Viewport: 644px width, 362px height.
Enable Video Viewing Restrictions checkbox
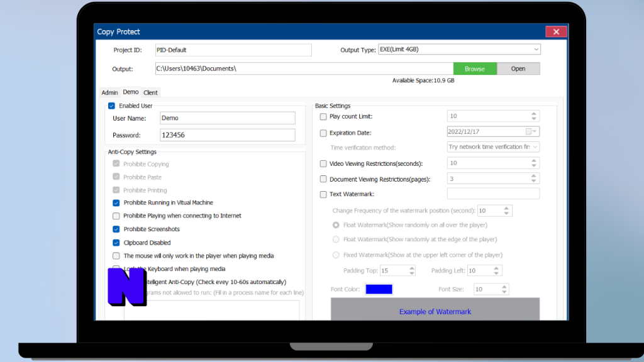[323, 163]
